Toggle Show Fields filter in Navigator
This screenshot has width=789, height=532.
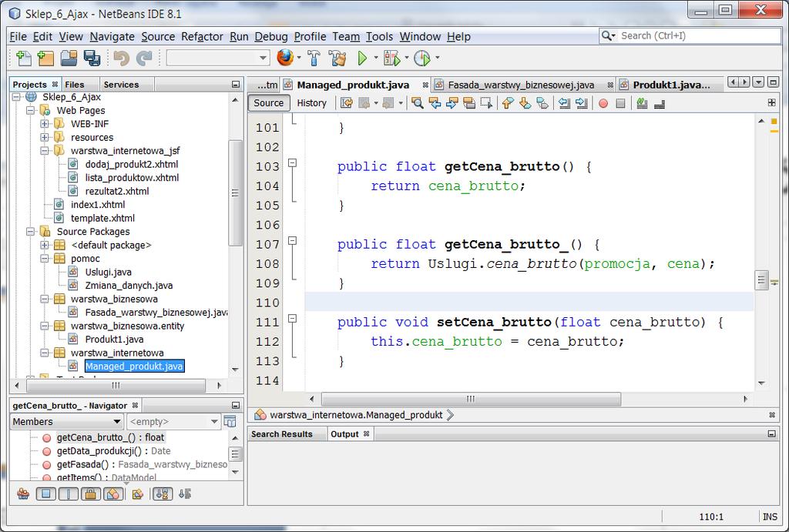tap(45, 494)
